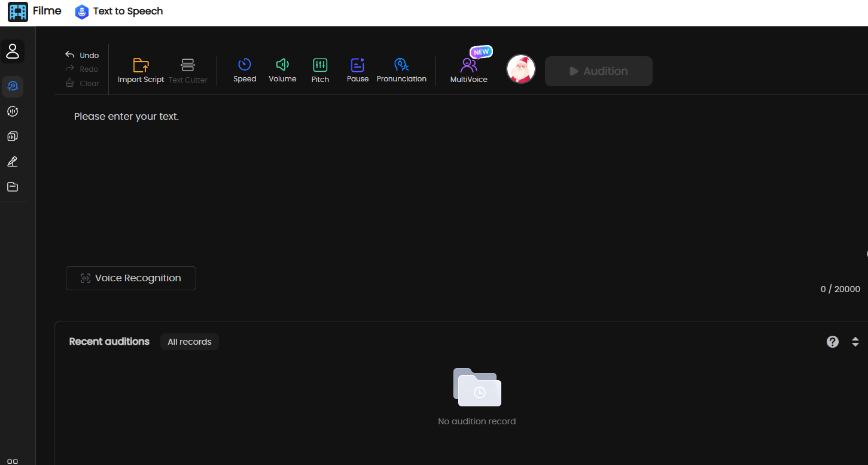This screenshot has height=465, width=868.
Task: Open the Pitch setting
Action: tap(320, 70)
